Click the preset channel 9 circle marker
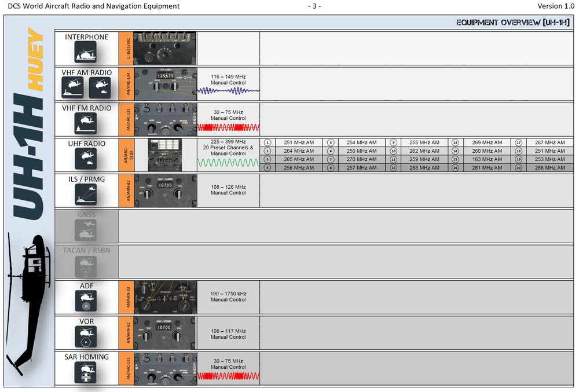Viewport: 579px width, 392px height. click(x=393, y=142)
